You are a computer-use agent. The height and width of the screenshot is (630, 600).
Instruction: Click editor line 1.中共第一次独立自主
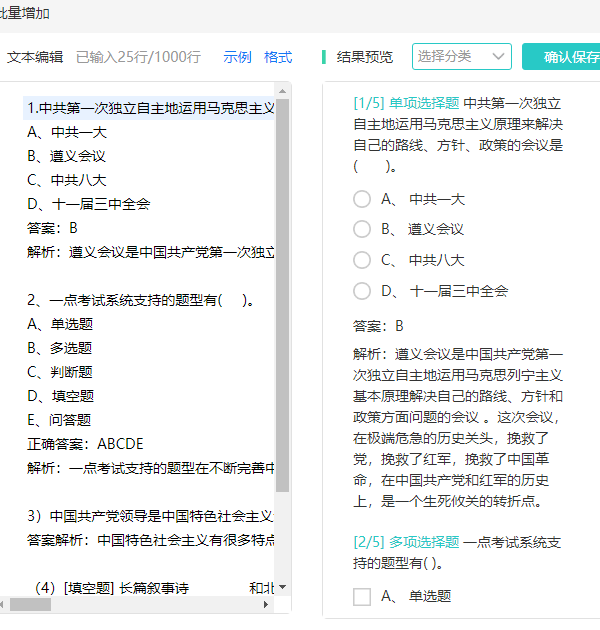pos(149,108)
